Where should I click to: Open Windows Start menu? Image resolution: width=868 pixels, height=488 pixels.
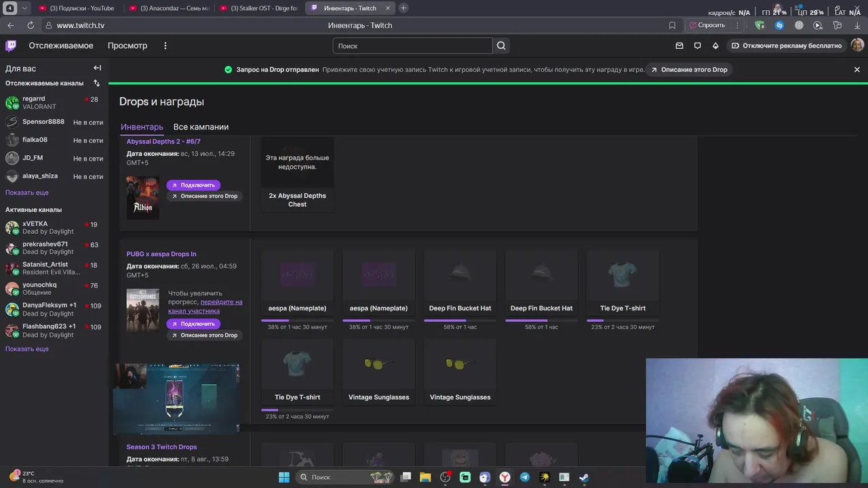click(284, 477)
